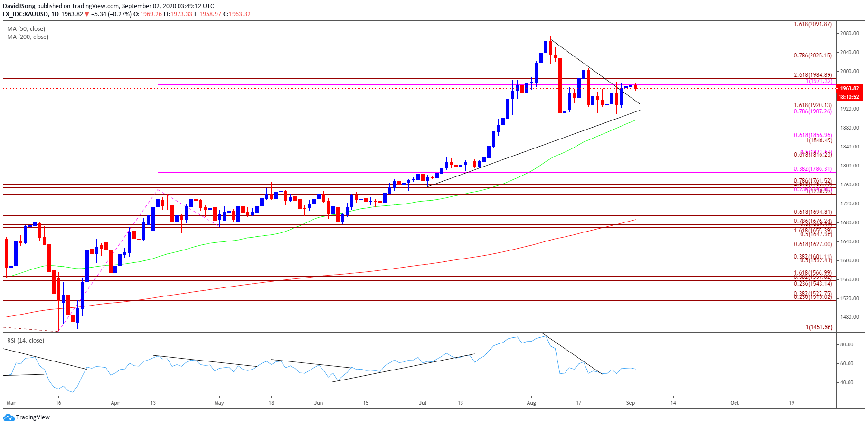This screenshot has width=868, height=426.
Task: Click the 17 date label on the time axis
Action: 578,403
